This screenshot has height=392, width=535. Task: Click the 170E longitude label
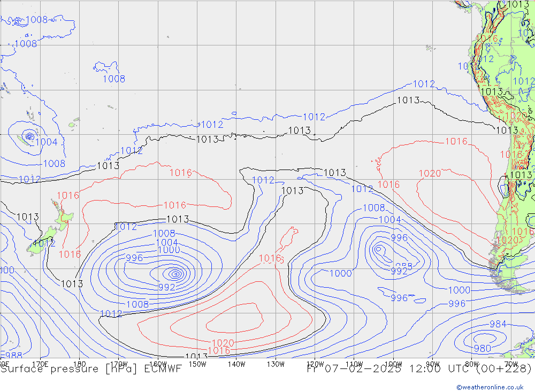click(40, 364)
